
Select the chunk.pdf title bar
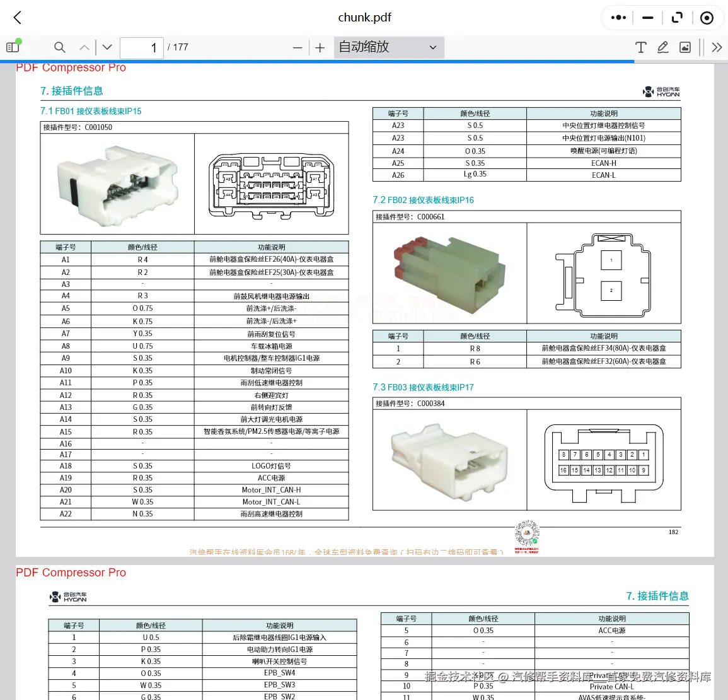point(364,18)
